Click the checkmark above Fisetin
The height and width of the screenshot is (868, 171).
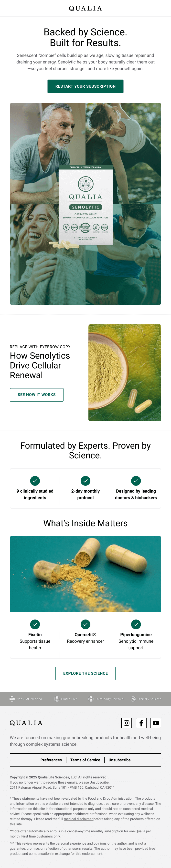click(35, 624)
